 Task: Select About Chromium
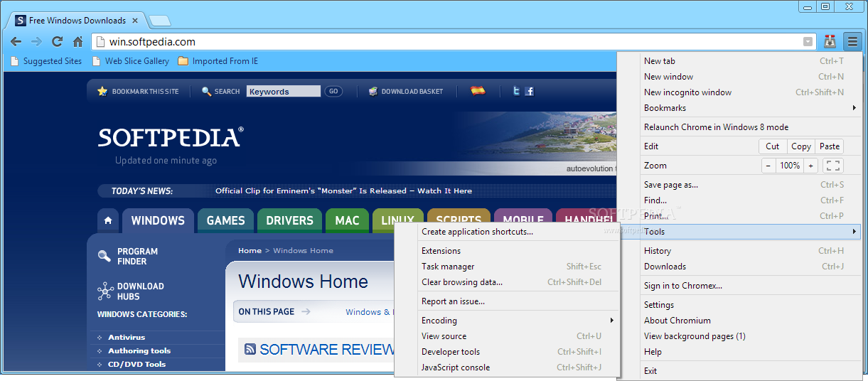coord(739,321)
